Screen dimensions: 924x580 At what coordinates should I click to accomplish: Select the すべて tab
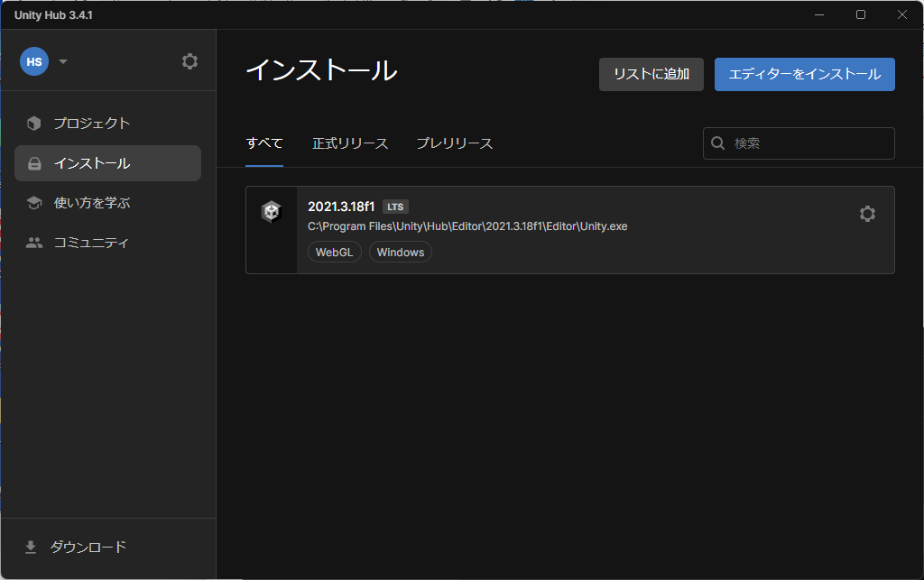[264, 143]
